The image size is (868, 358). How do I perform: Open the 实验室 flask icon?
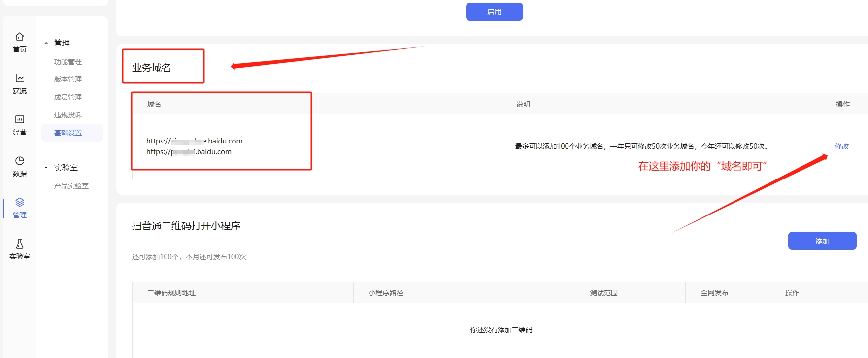click(20, 244)
